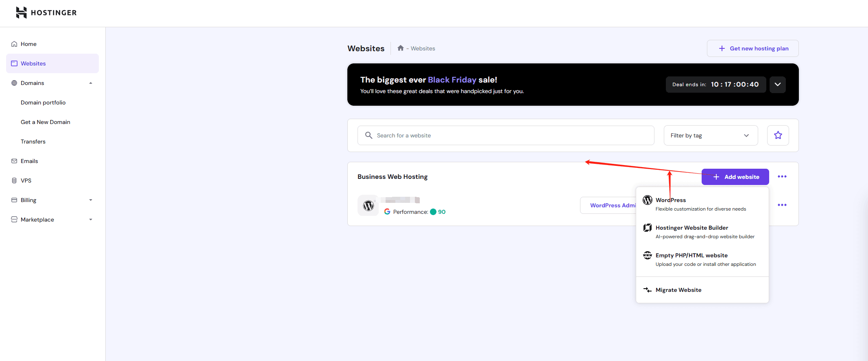The width and height of the screenshot is (868, 361).
Task: Select Websites in the sidebar
Action: (x=52, y=63)
